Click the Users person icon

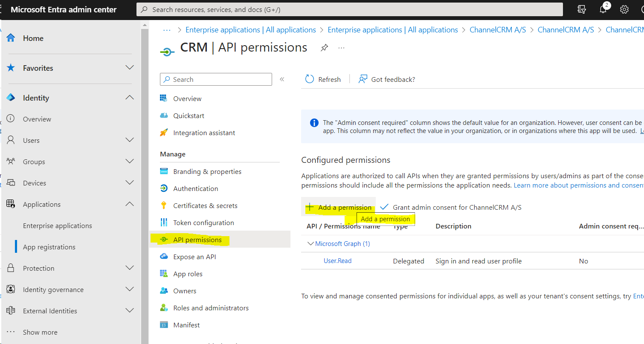[x=11, y=140]
